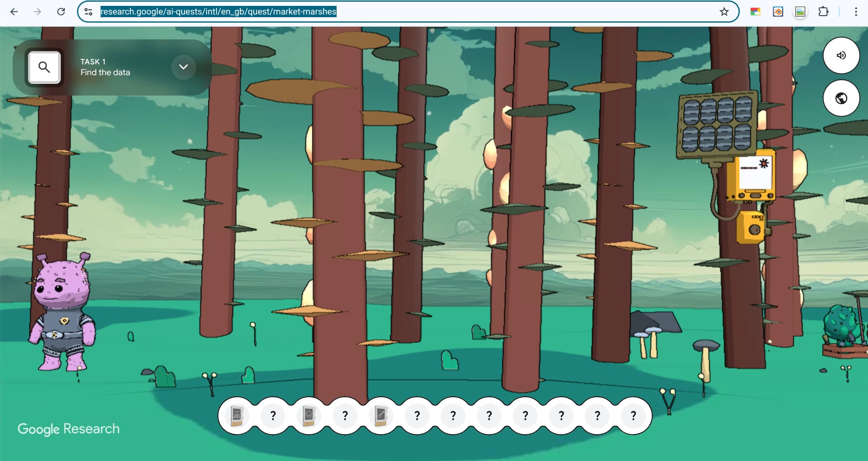Click the magnifying glass task icon
Screen dimensions: 868x461
(x=44, y=67)
